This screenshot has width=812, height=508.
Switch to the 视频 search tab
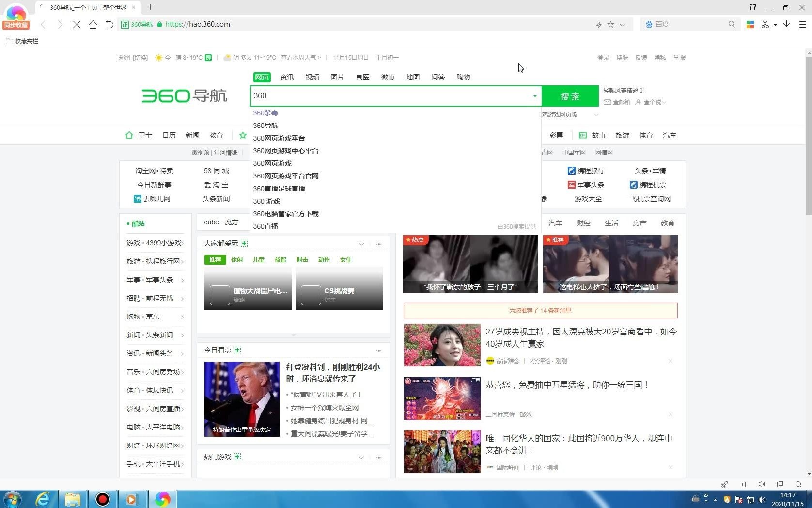click(312, 77)
